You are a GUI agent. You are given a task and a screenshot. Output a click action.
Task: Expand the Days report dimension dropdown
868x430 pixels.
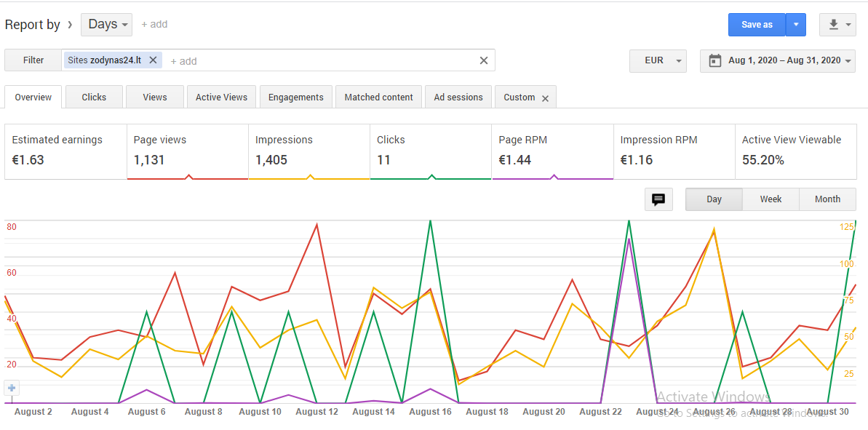pos(107,25)
